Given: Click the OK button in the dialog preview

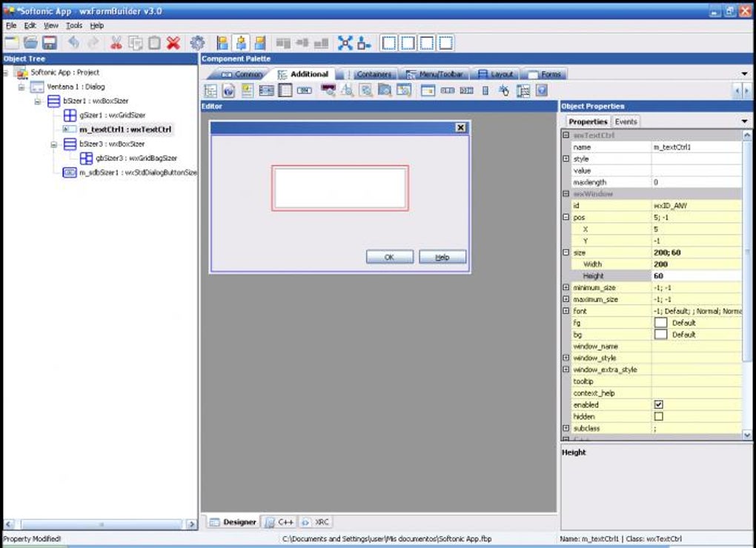Looking at the screenshot, I should [390, 257].
